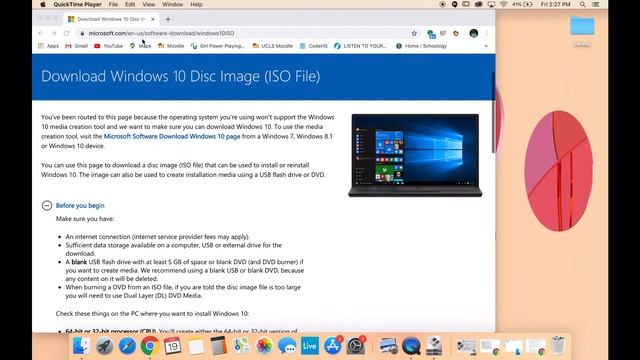Open Launchpad from the Dock
This screenshot has height=360, width=640.
pyautogui.click(x=104, y=346)
